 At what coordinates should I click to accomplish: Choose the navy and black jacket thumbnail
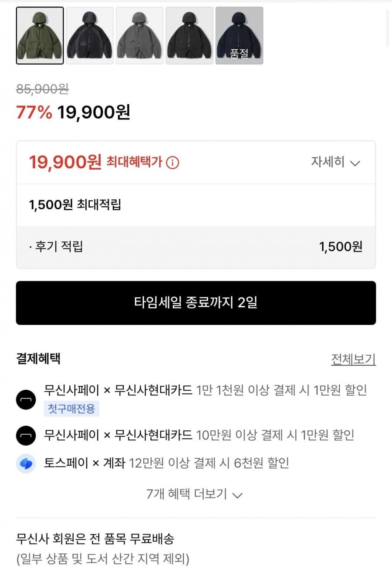(90, 35)
